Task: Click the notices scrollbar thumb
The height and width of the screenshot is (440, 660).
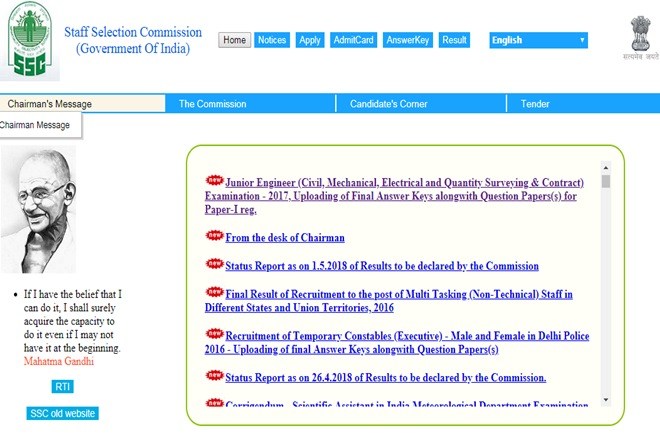Action: (x=606, y=181)
